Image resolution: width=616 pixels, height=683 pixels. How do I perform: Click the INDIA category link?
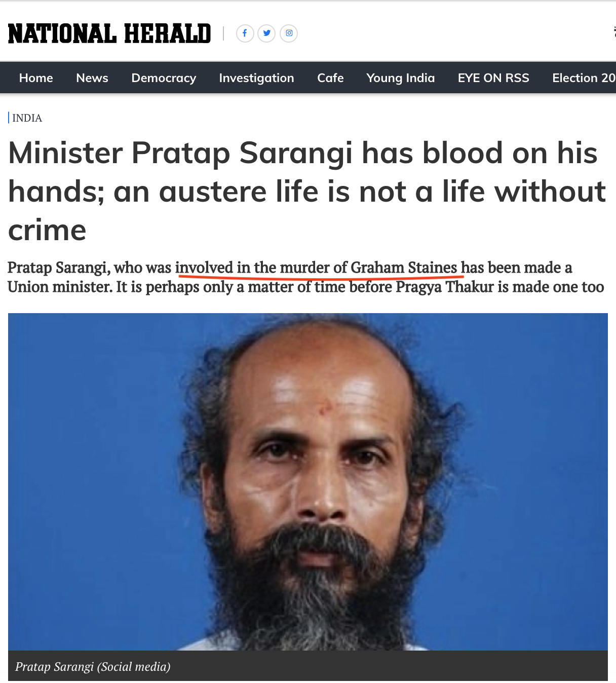pyautogui.click(x=27, y=118)
